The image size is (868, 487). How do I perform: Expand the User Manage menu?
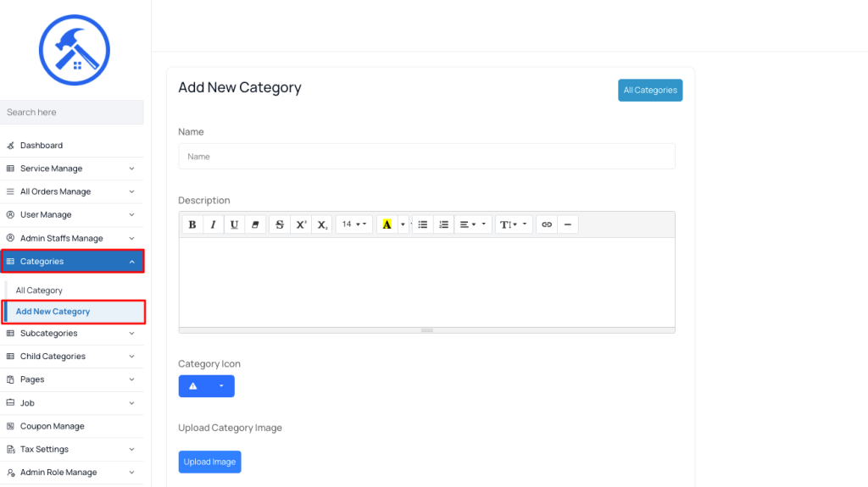pos(72,215)
